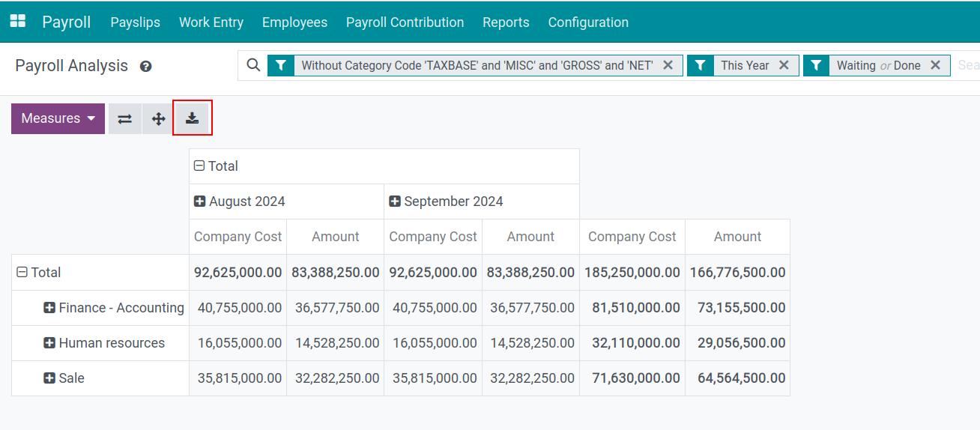Remove the 'This Year' filter
980x430 pixels.
point(784,65)
